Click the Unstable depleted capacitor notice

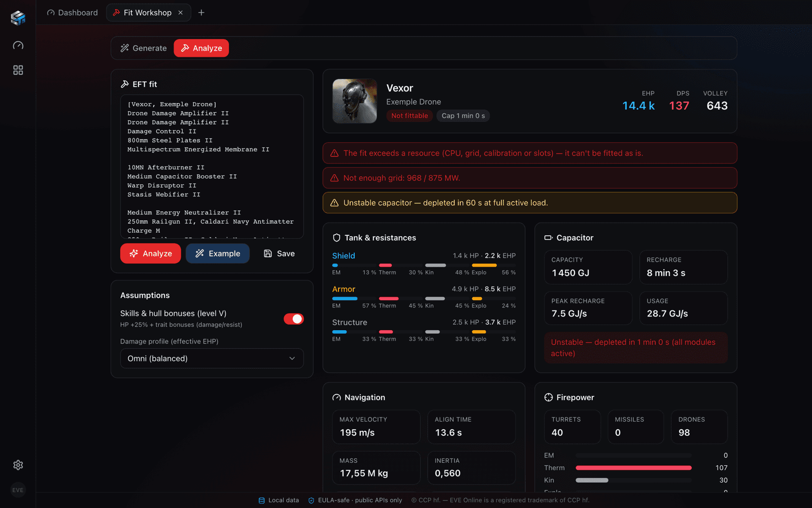pos(636,348)
